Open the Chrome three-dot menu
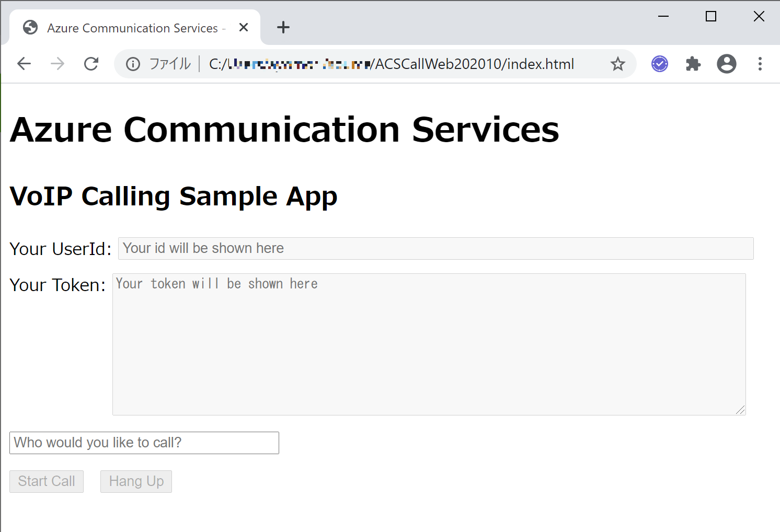 [760, 64]
